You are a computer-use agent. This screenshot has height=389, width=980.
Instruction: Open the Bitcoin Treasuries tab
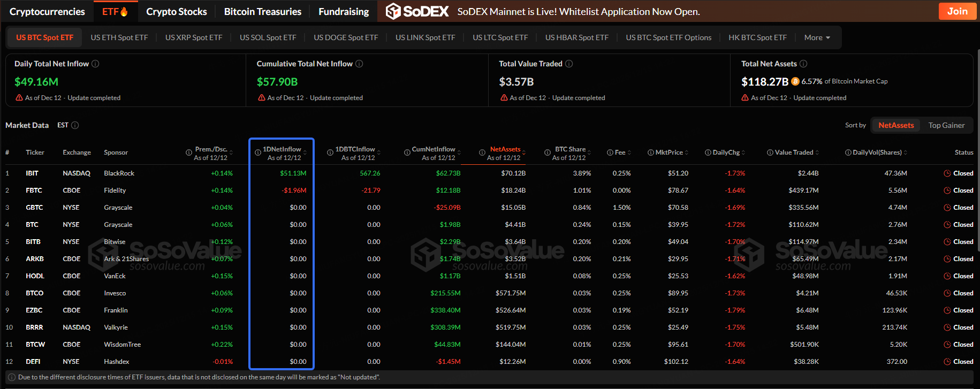tap(262, 11)
